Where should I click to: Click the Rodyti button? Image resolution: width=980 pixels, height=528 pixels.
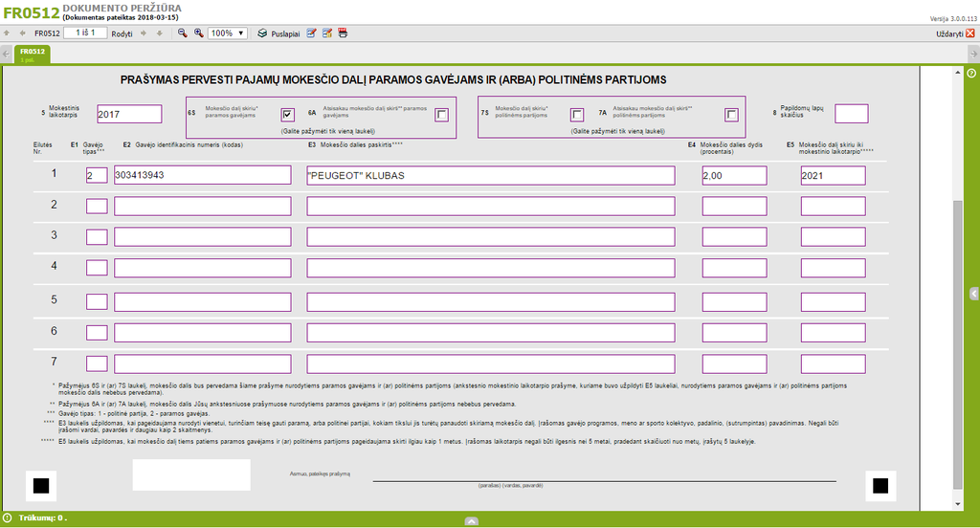click(122, 33)
